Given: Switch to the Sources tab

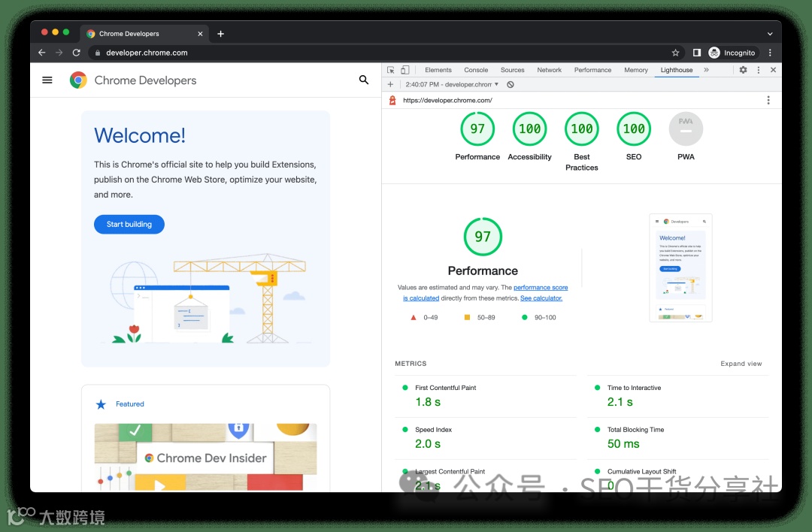Looking at the screenshot, I should [x=512, y=70].
